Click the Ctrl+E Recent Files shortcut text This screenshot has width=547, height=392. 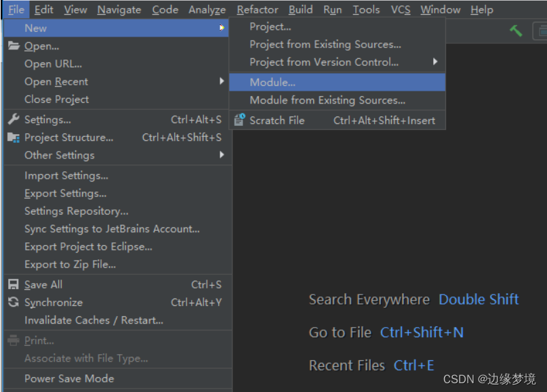(413, 366)
